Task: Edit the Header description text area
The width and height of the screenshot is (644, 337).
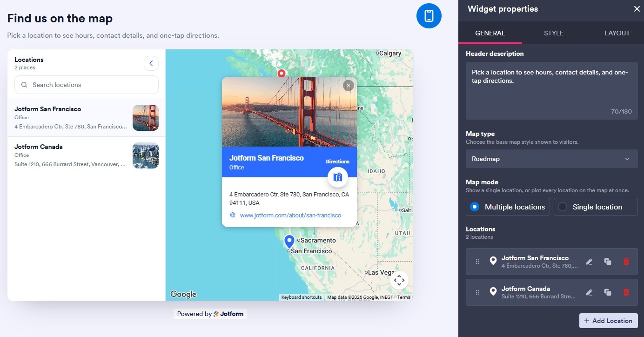Action: coord(551,91)
